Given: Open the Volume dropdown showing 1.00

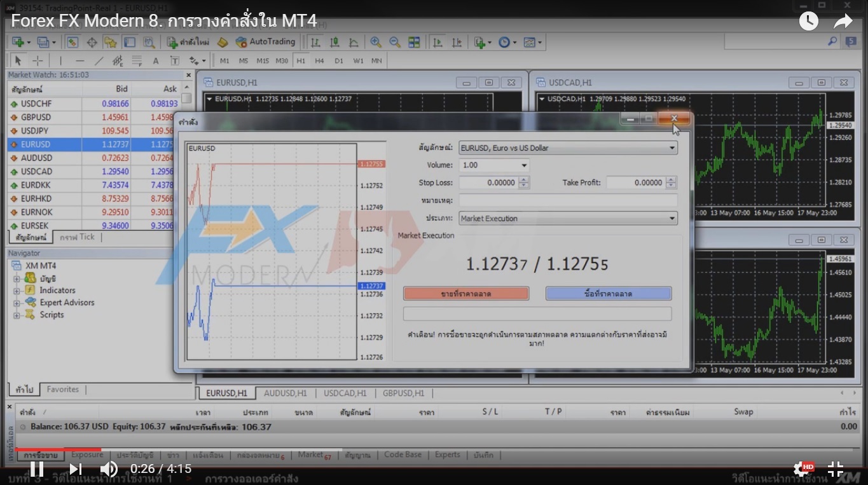Looking at the screenshot, I should pos(524,165).
